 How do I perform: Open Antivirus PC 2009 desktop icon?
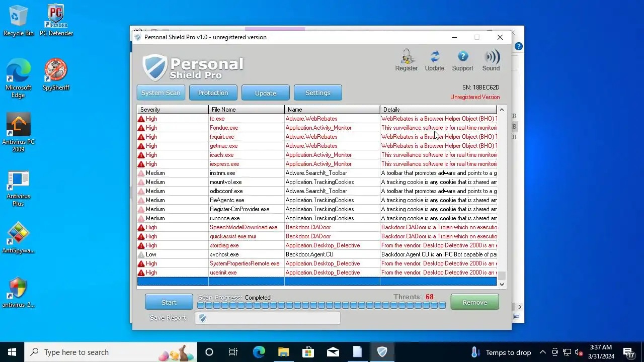tap(19, 133)
